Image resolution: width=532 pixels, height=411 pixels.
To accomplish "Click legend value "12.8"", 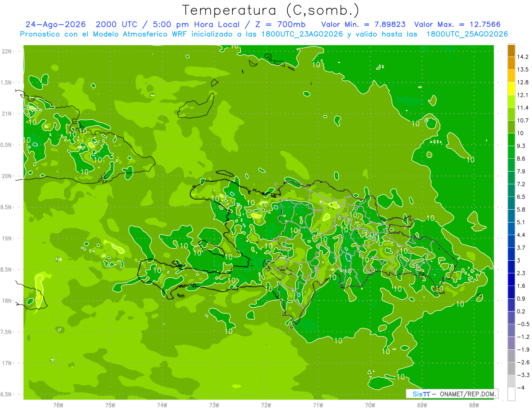I will coord(523,82).
